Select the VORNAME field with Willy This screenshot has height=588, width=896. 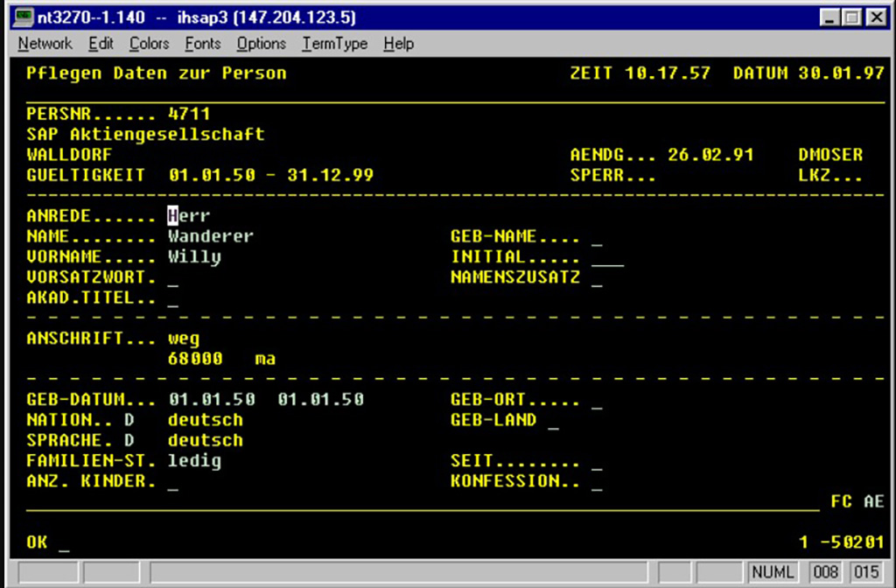(x=194, y=257)
